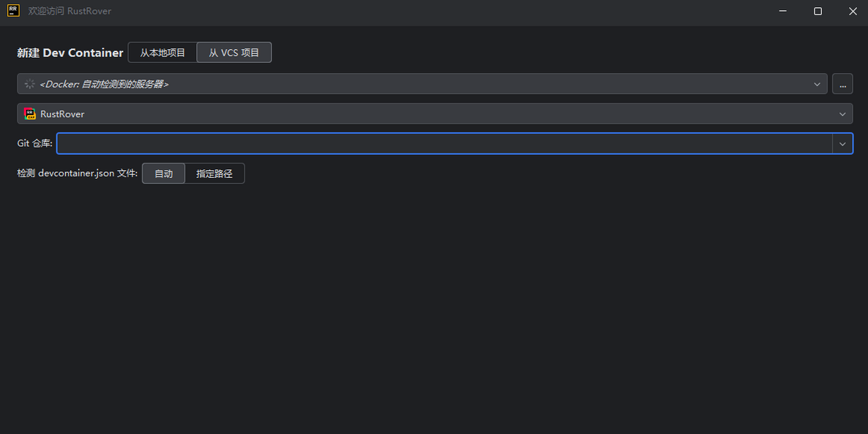Click the RustRover logo in the title bar
The height and width of the screenshot is (434, 868).
click(x=13, y=11)
